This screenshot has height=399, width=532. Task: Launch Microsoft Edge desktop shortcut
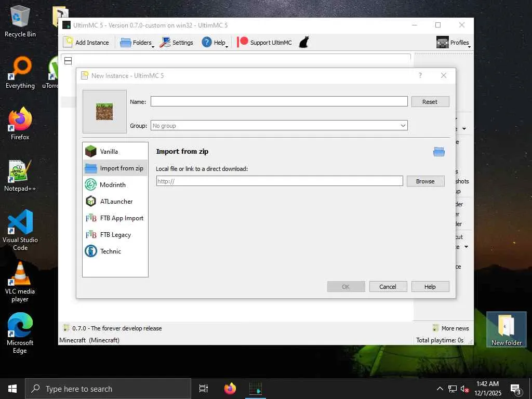point(20,333)
